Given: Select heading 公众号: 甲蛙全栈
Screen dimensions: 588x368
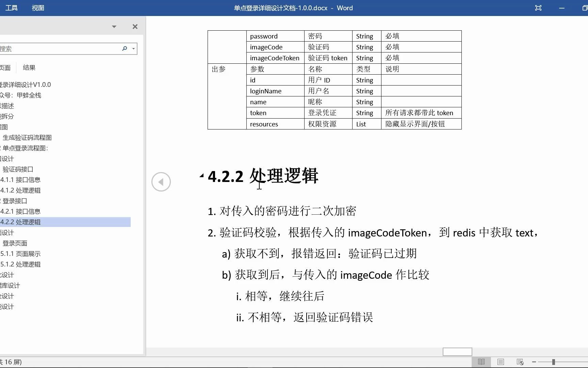Looking at the screenshot, I should coord(20,95).
